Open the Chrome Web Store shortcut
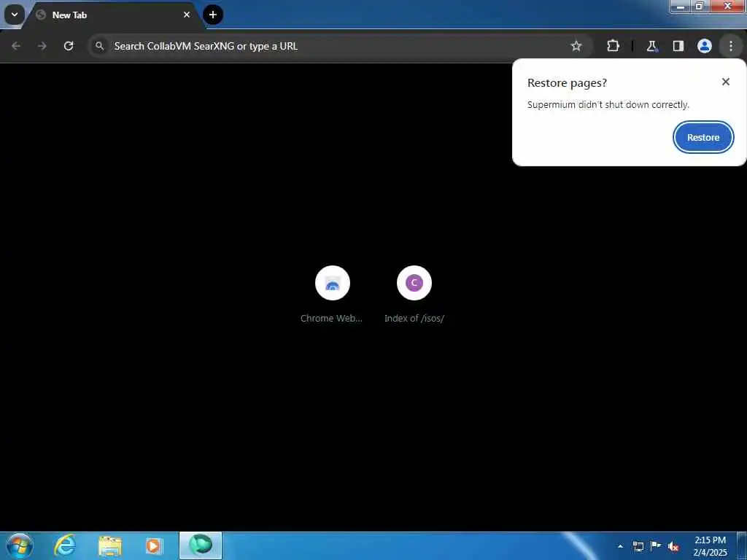The image size is (747, 560). click(x=332, y=295)
